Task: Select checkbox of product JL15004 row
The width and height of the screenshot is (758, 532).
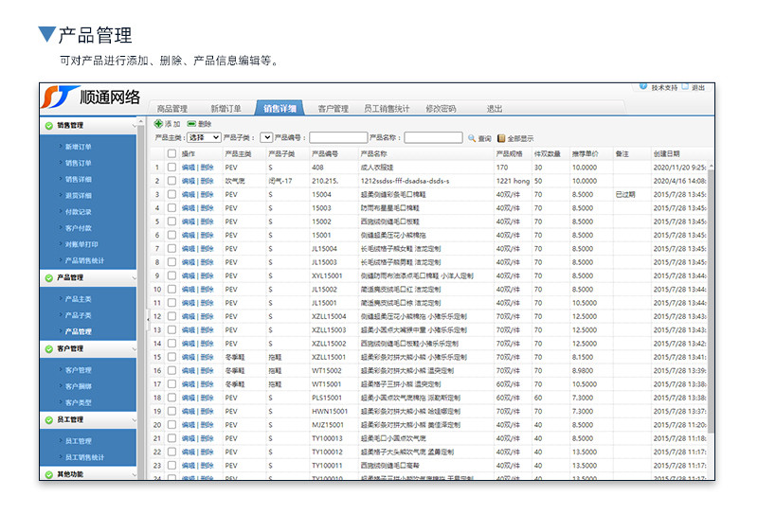Action: 171,248
